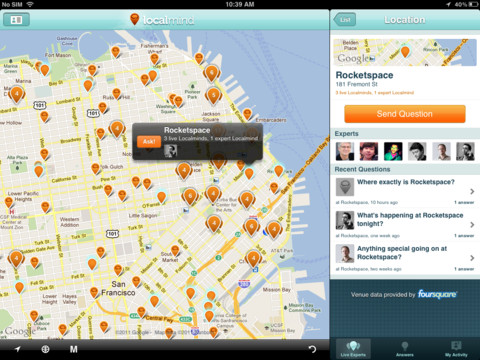The image size is (480, 360).
Task: Expand 'Anything special going on' question chevron
Action: pyautogui.click(x=472, y=258)
